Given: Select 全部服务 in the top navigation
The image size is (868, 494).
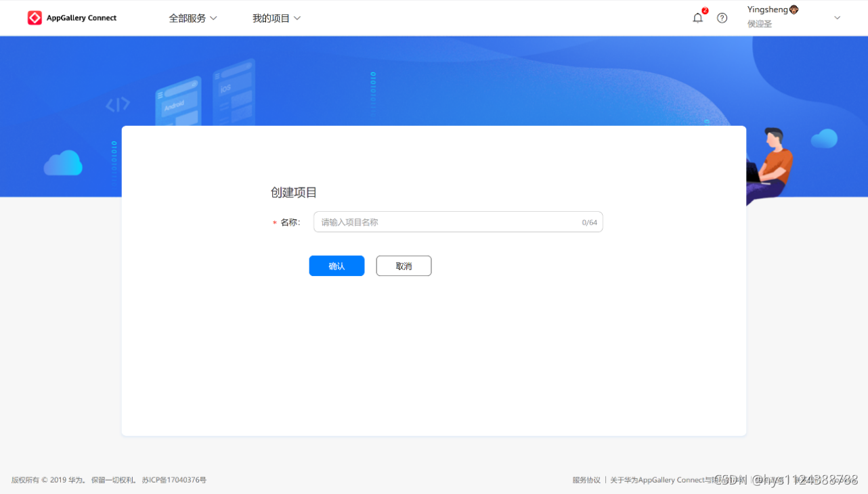Looking at the screenshot, I should [188, 18].
